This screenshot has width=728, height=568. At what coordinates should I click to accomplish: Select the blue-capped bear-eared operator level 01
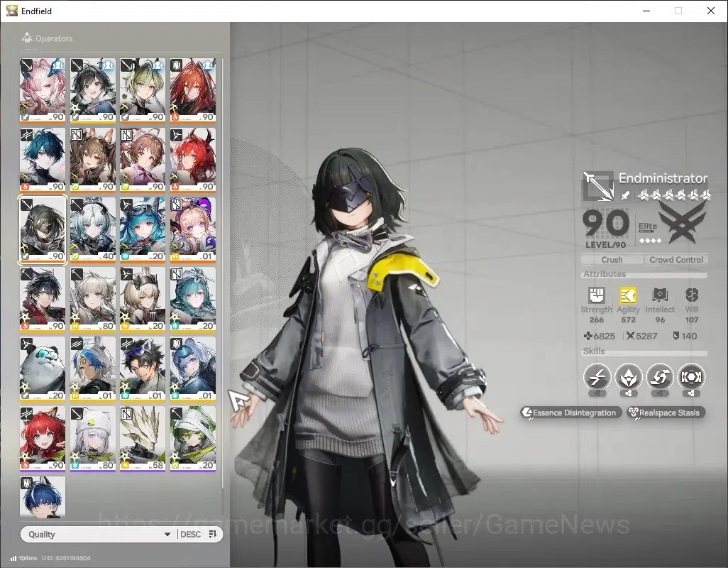point(193,369)
